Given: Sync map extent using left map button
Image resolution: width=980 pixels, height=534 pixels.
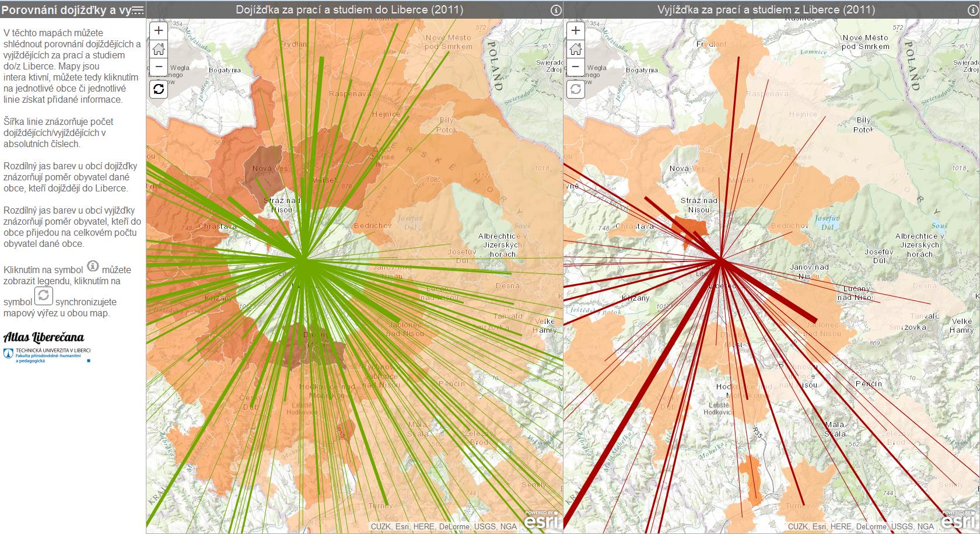Looking at the screenshot, I should 159,89.
